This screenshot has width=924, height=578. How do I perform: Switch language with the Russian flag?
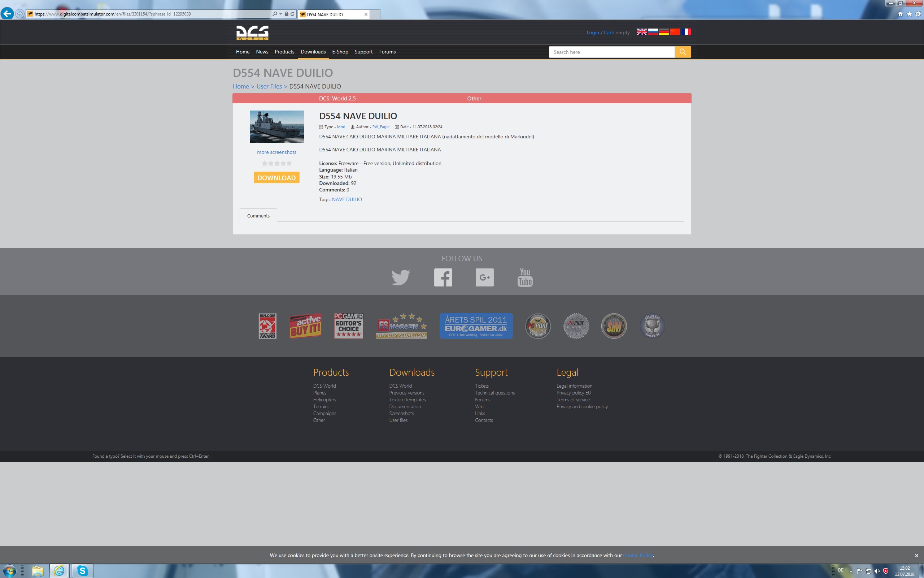[x=653, y=32]
